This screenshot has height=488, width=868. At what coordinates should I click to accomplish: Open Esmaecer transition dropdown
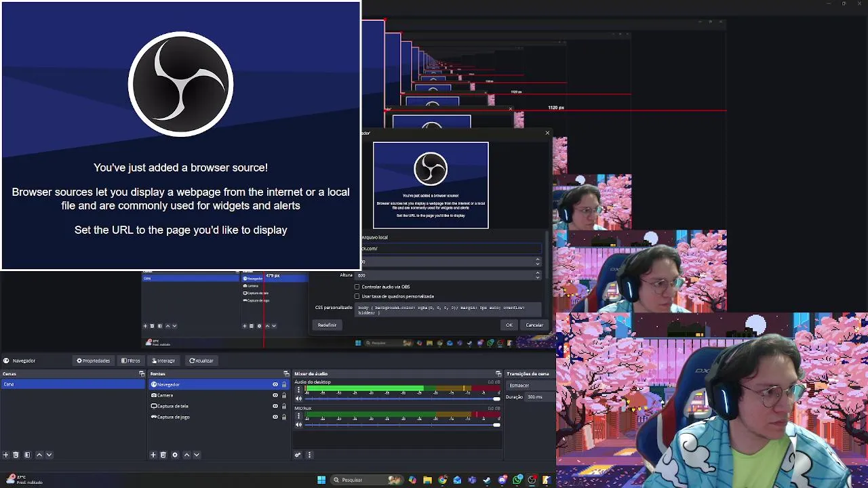point(530,385)
